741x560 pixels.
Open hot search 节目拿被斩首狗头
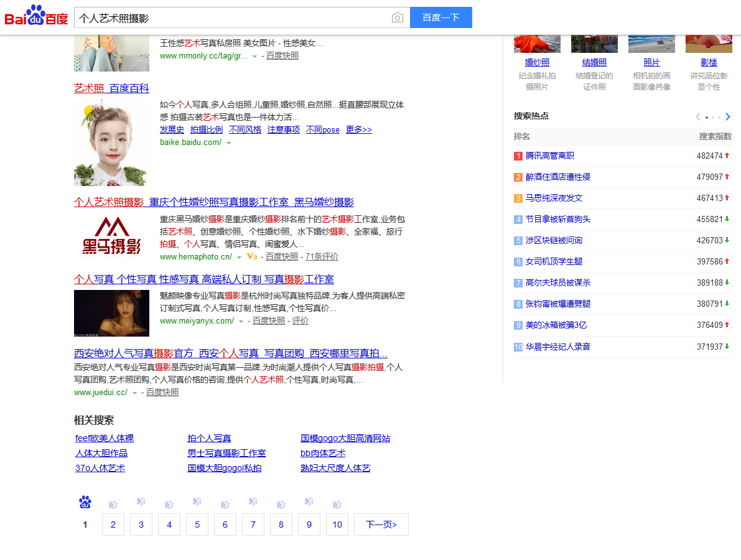click(x=558, y=219)
